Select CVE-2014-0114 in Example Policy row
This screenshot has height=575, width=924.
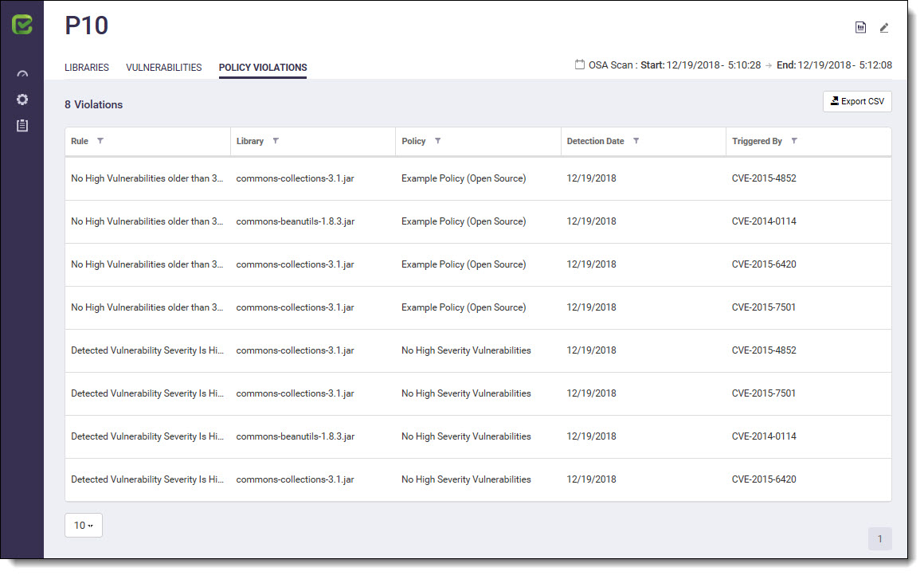pyautogui.click(x=764, y=221)
